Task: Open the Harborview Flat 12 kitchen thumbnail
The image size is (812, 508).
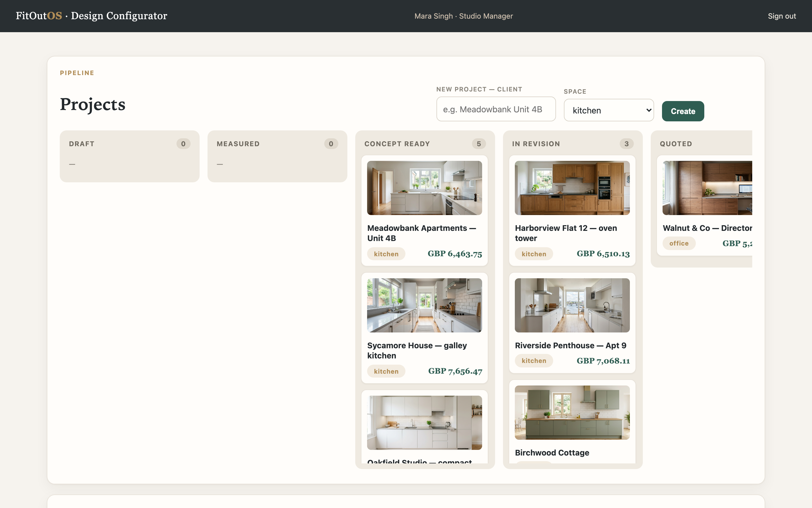Action: click(572, 188)
